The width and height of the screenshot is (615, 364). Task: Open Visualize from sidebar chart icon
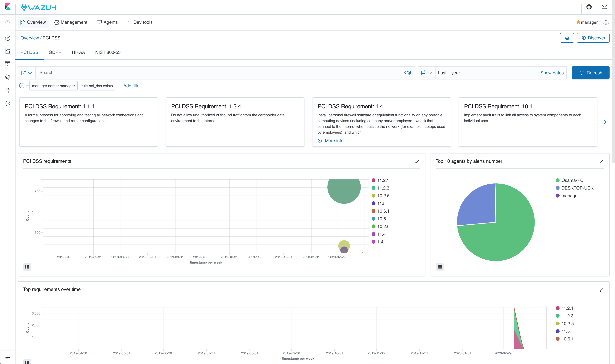pyautogui.click(x=8, y=51)
